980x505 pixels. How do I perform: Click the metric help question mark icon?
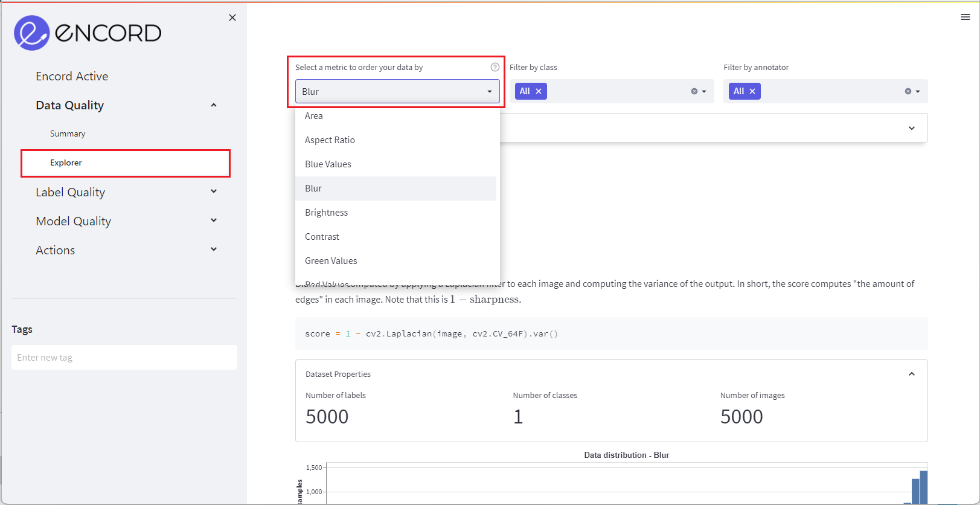click(x=495, y=67)
